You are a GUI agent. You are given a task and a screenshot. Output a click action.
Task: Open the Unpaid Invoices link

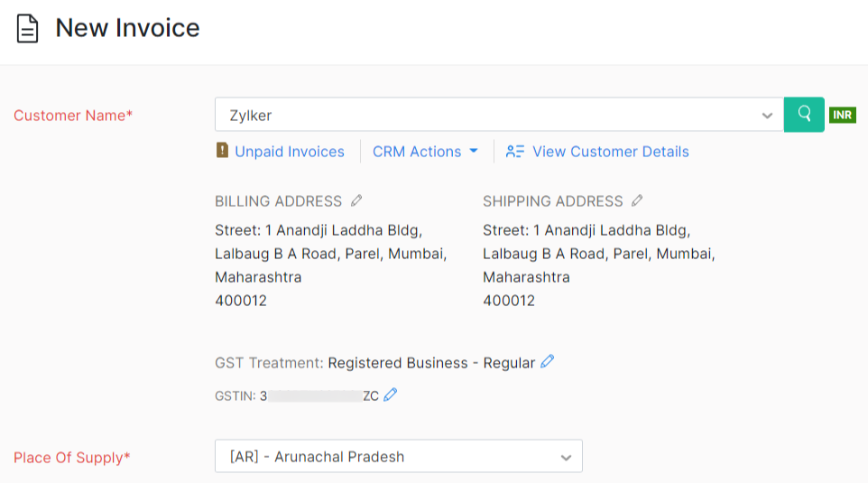[x=289, y=152]
